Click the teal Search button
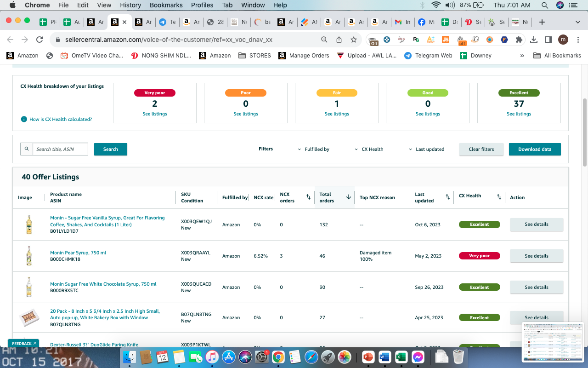The height and width of the screenshot is (368, 588). 111,149
